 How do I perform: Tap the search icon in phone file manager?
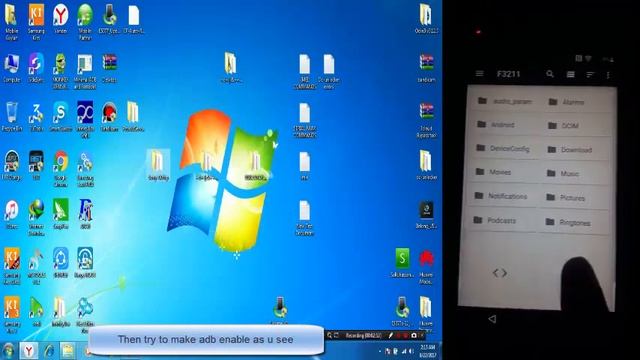[550, 74]
